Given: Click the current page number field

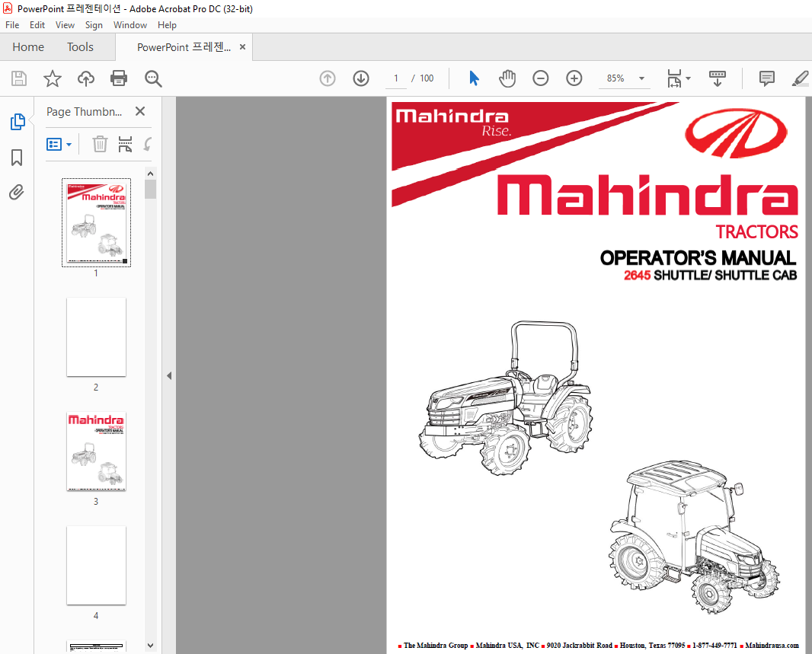Looking at the screenshot, I should [396, 78].
